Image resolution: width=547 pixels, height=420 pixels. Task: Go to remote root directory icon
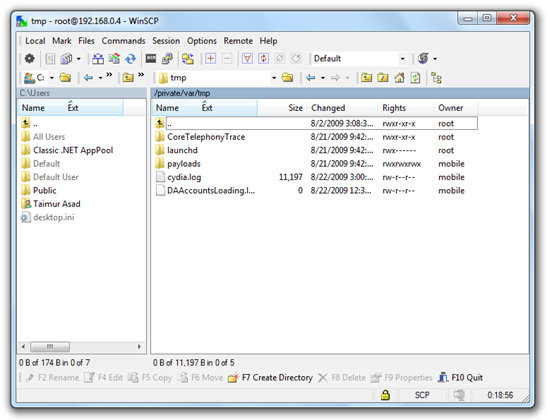(383, 77)
